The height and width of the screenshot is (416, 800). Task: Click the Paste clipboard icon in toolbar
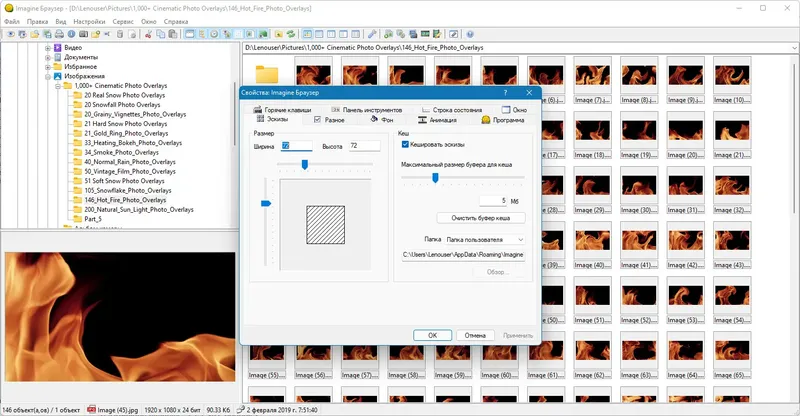(x=173, y=34)
